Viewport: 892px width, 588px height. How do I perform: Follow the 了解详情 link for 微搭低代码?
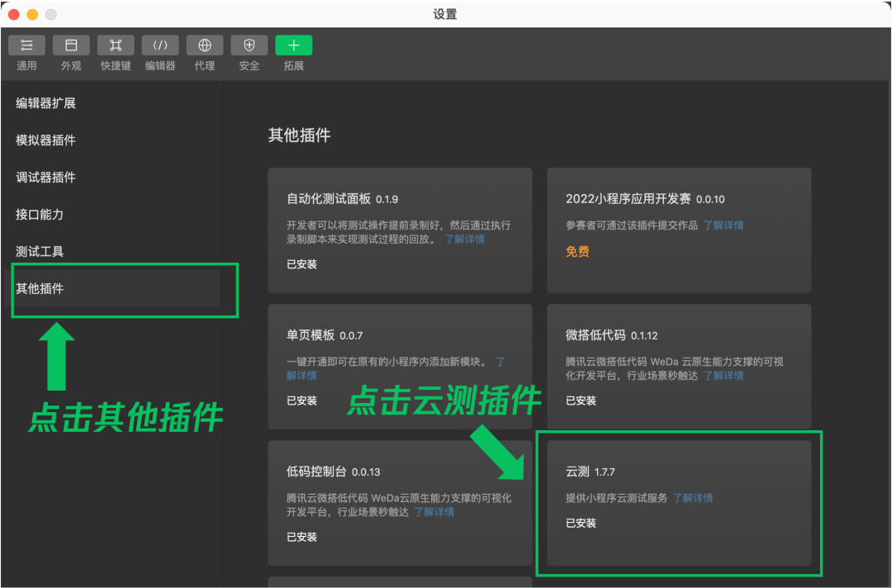coord(723,376)
